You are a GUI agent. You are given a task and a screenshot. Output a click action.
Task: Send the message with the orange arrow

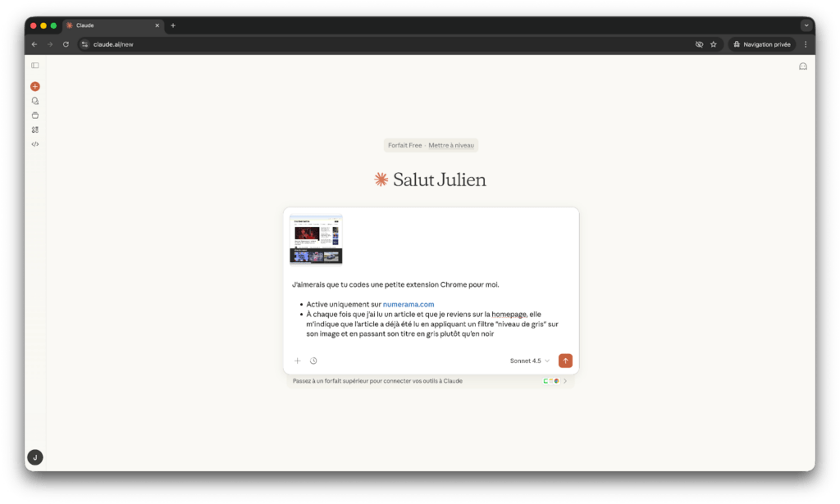[565, 361]
